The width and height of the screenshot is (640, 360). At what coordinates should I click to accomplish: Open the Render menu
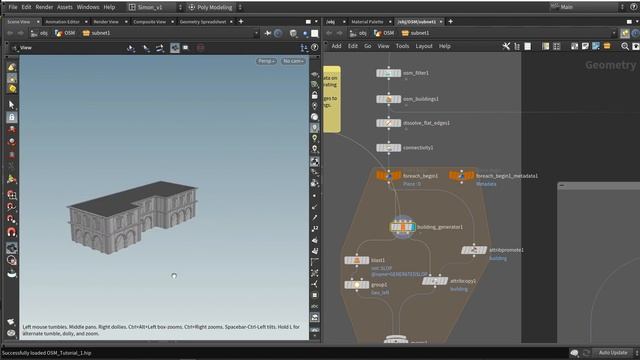pyautogui.click(x=44, y=7)
